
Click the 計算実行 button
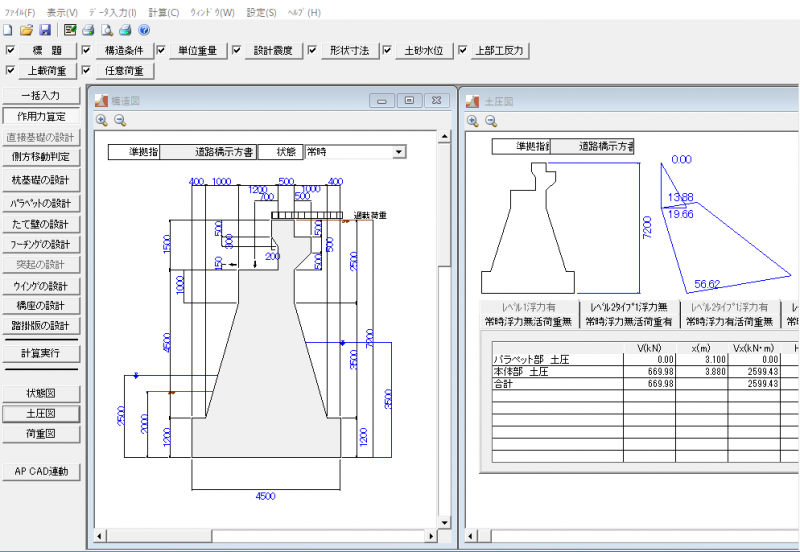[41, 353]
